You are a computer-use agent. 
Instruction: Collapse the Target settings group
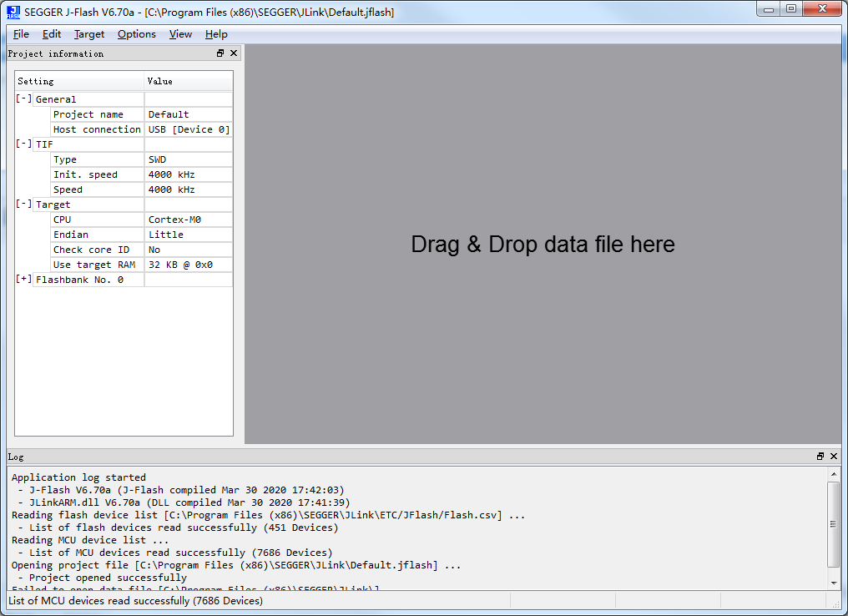[x=23, y=204]
